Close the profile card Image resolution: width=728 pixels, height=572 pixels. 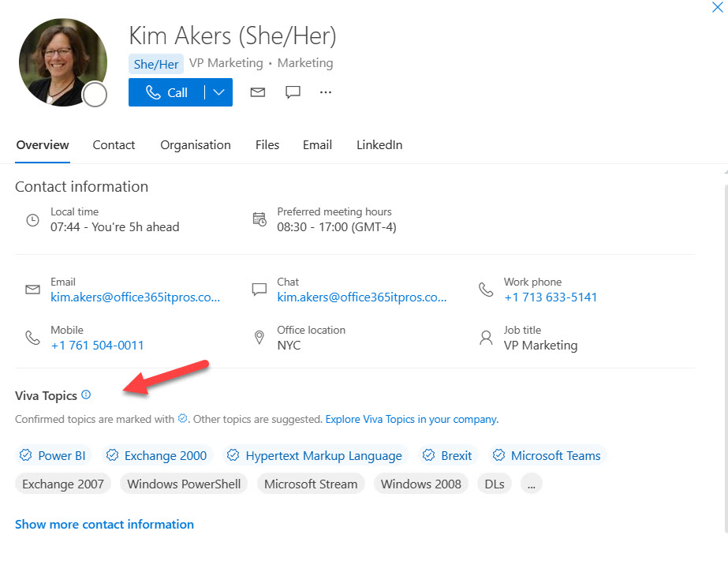(717, 7)
